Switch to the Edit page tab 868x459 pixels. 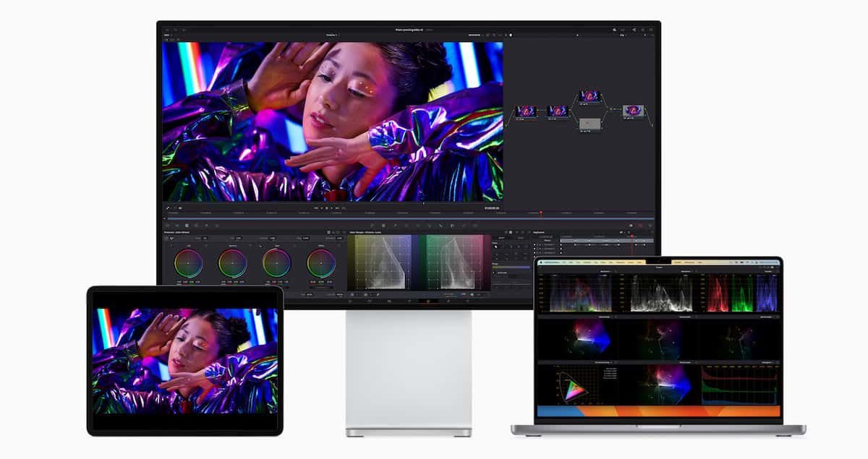(x=388, y=301)
